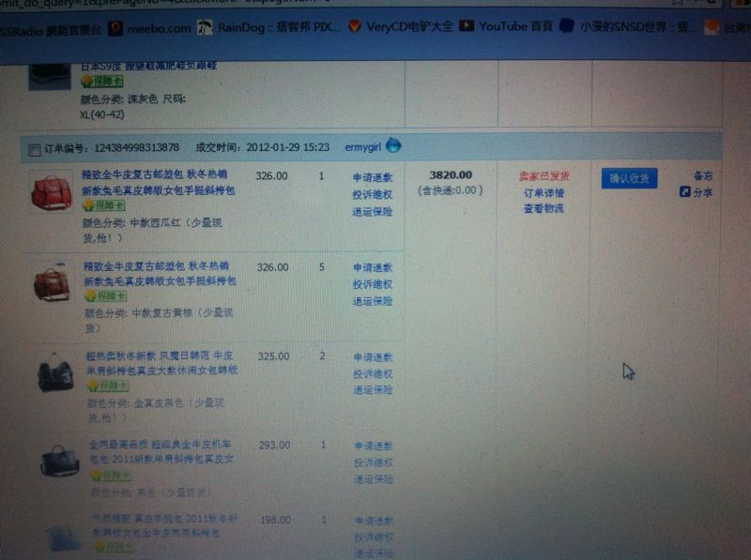Screen dimensions: 751x560
Task: View shipping via 查看物流 link
Action: coord(544,208)
